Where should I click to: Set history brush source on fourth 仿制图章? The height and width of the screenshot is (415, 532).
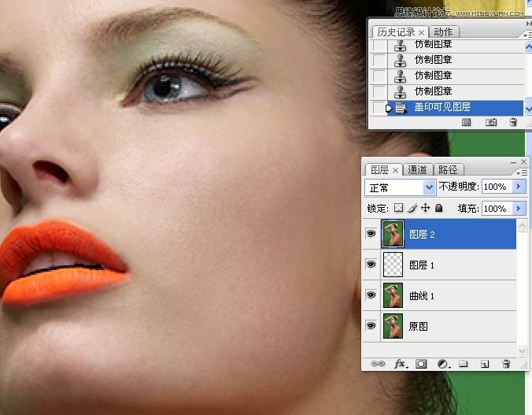[x=379, y=91]
